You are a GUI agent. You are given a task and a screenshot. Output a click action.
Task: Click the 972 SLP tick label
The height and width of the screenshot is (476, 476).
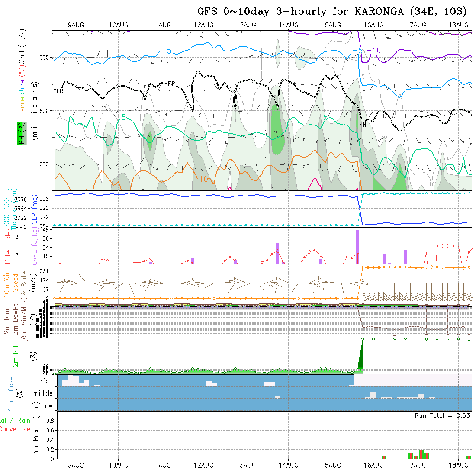click(x=44, y=217)
